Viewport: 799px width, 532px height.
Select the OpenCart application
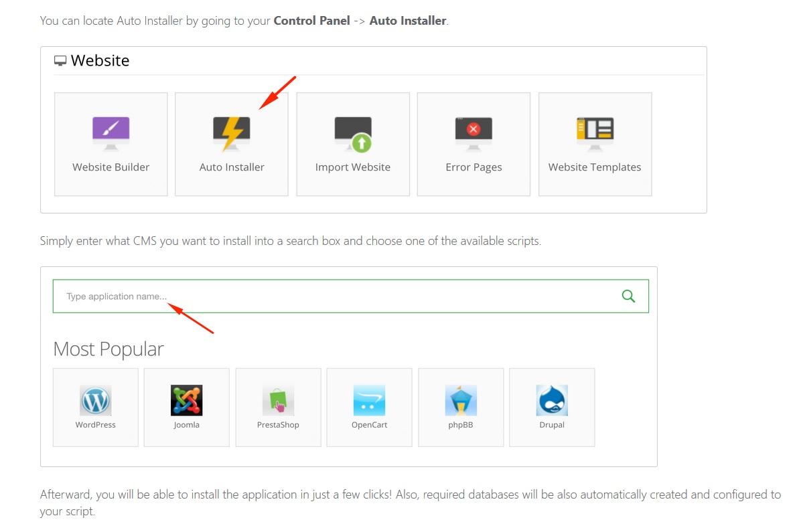(x=369, y=408)
